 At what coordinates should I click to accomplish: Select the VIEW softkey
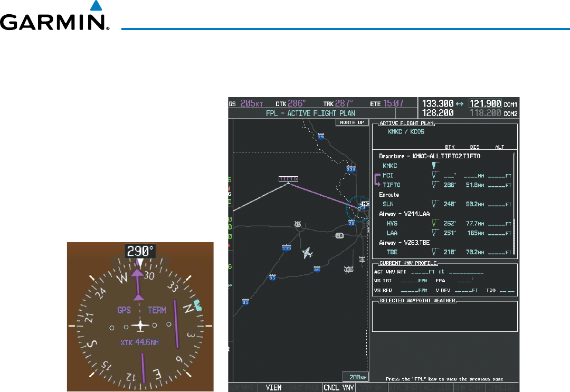[x=274, y=388]
